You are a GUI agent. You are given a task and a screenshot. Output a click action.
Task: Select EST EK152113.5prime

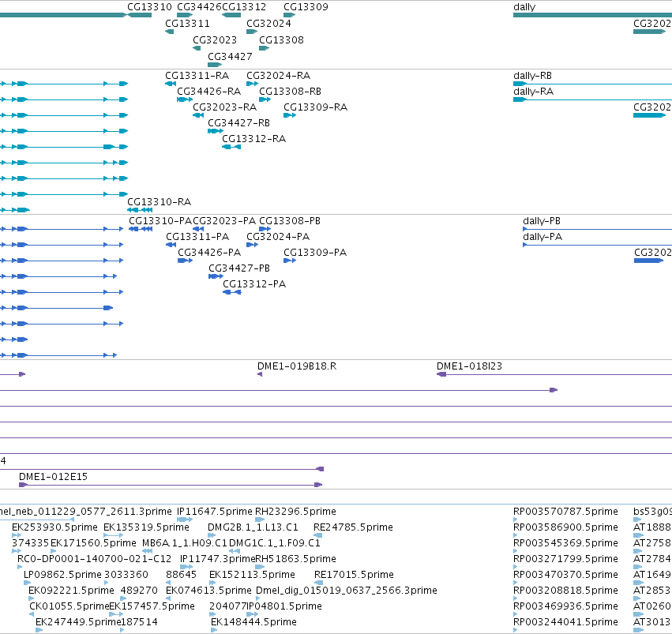[x=252, y=576]
